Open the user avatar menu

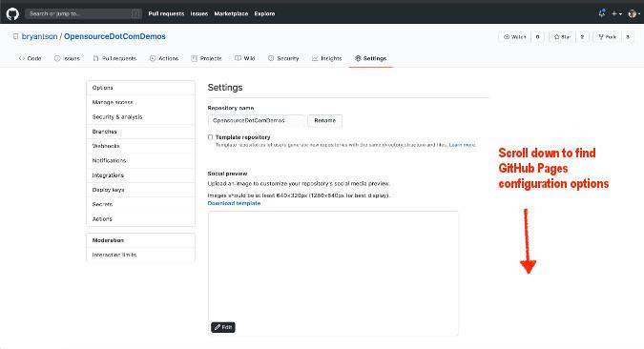634,13
